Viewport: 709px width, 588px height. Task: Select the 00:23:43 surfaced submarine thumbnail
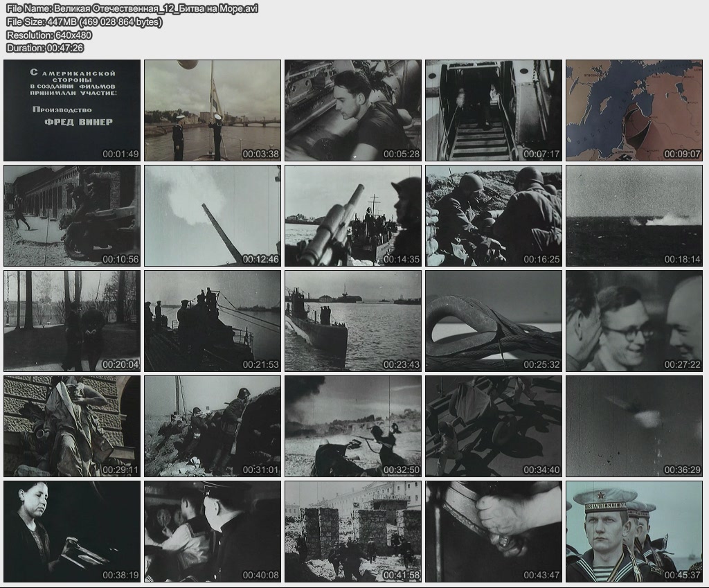click(353, 321)
